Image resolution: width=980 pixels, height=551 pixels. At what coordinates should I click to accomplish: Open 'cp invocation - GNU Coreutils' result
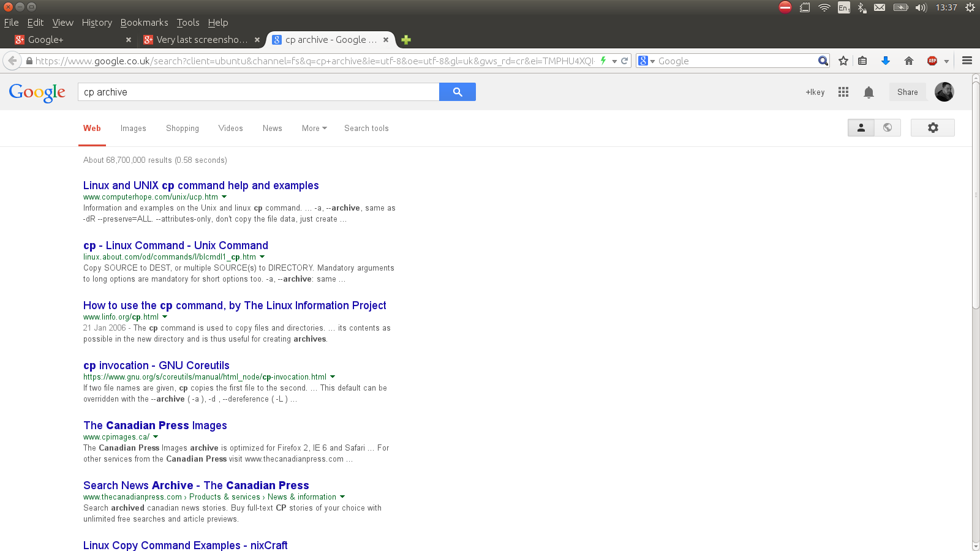point(156,365)
